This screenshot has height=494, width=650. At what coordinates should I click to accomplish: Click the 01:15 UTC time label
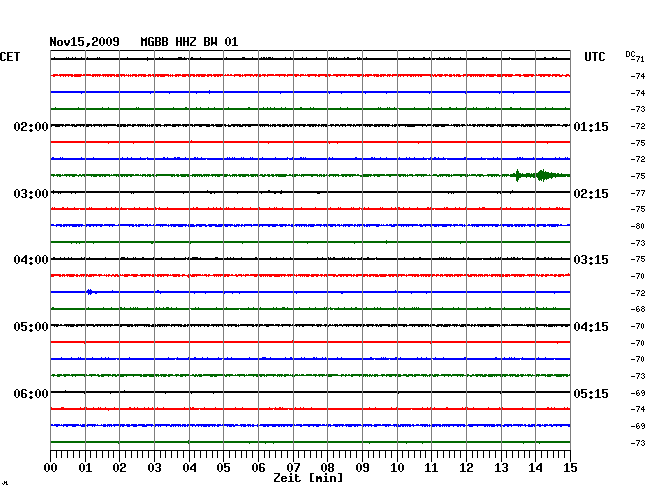pyautogui.click(x=591, y=126)
